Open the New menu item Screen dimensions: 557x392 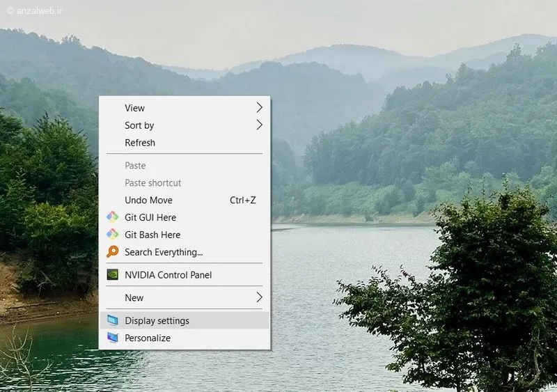click(x=185, y=297)
